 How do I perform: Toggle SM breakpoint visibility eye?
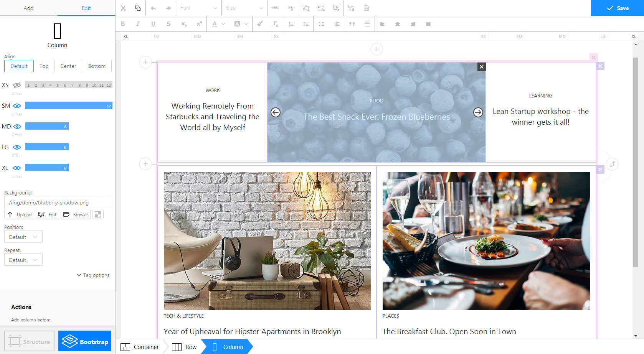pos(17,106)
